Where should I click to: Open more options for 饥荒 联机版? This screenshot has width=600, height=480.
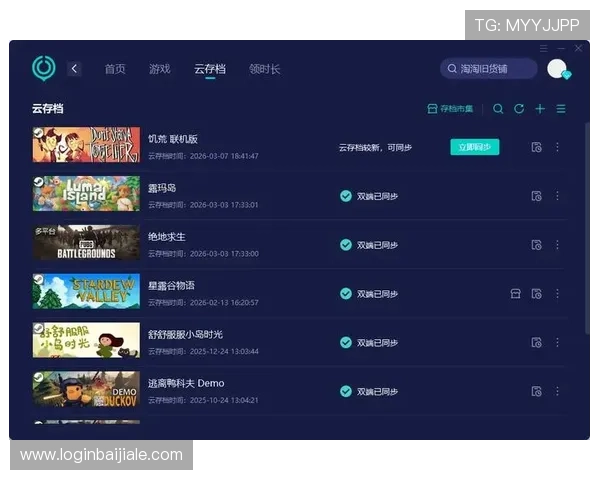click(558, 147)
